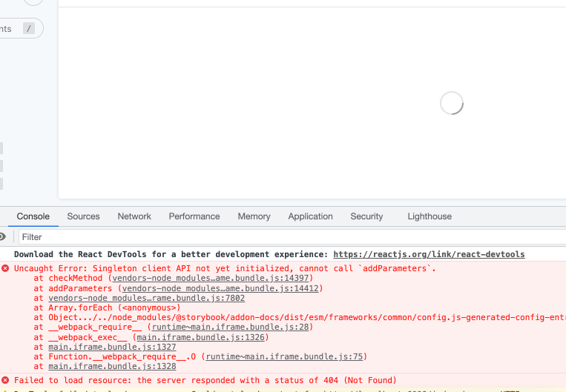Viewport: 566px width, 392px height.
Task: Open main.iframe.bundle.js:1327 source link
Action: point(112,347)
